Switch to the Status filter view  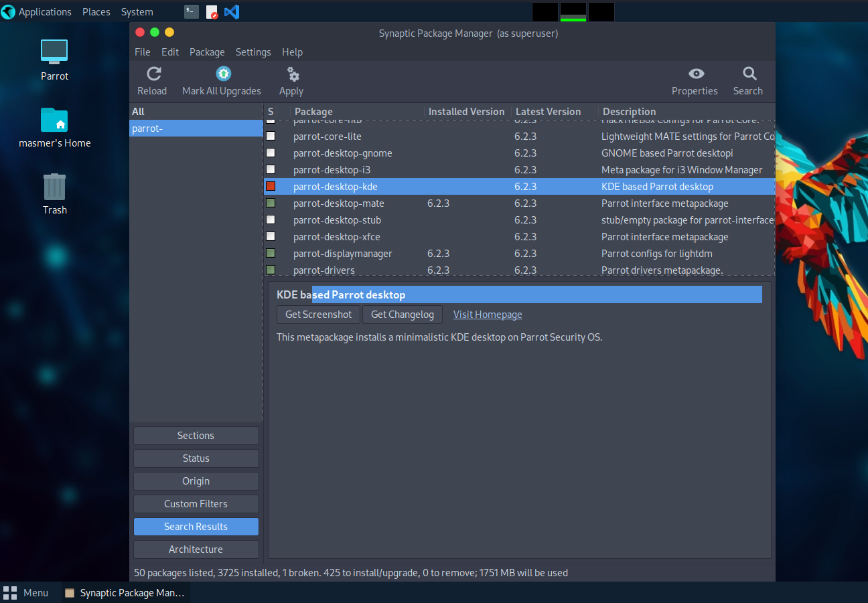tap(196, 458)
